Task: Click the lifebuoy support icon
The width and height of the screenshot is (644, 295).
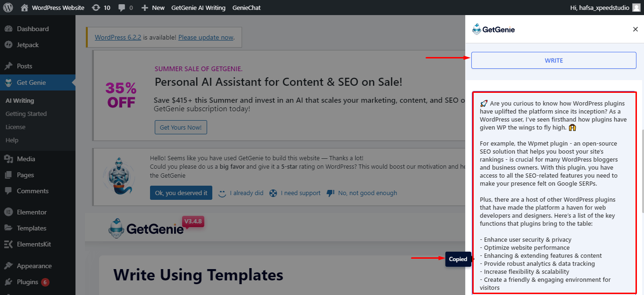Action: point(273,193)
